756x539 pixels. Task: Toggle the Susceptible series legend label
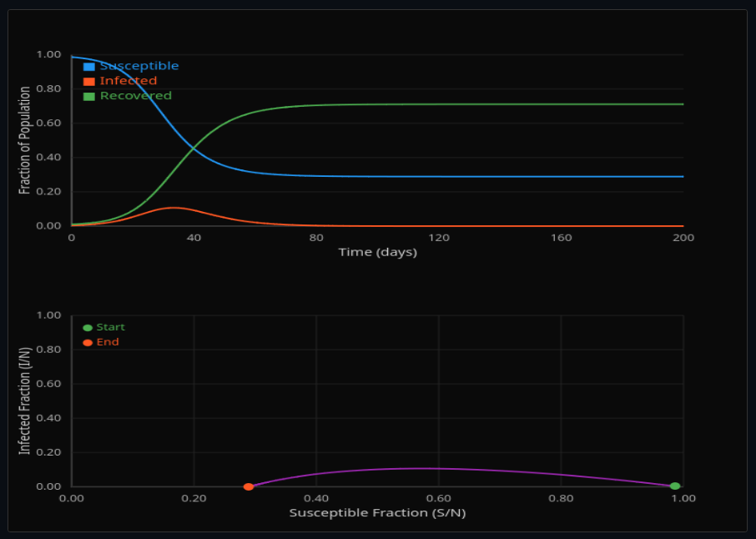139,66
